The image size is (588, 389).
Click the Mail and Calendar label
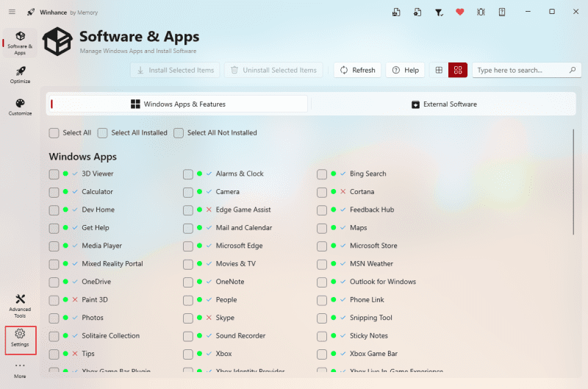tap(244, 228)
